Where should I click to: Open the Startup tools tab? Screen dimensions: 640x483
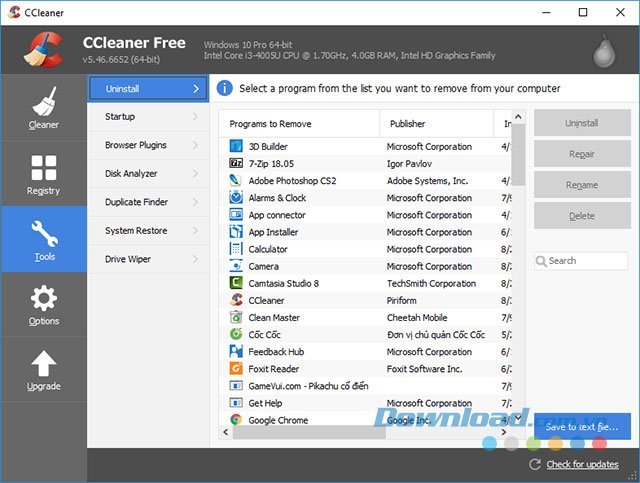tap(149, 117)
